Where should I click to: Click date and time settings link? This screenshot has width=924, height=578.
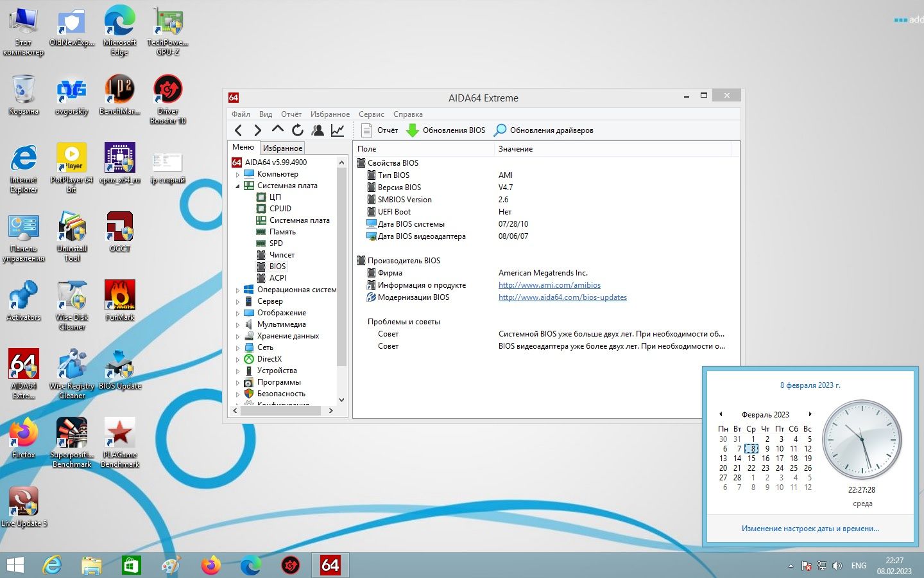[x=810, y=529]
